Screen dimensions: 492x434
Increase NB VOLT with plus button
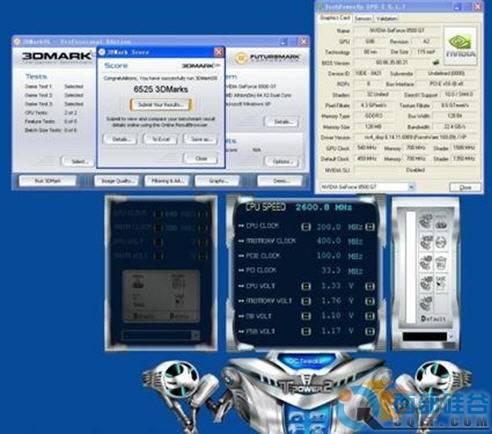pyautogui.click(x=370, y=316)
